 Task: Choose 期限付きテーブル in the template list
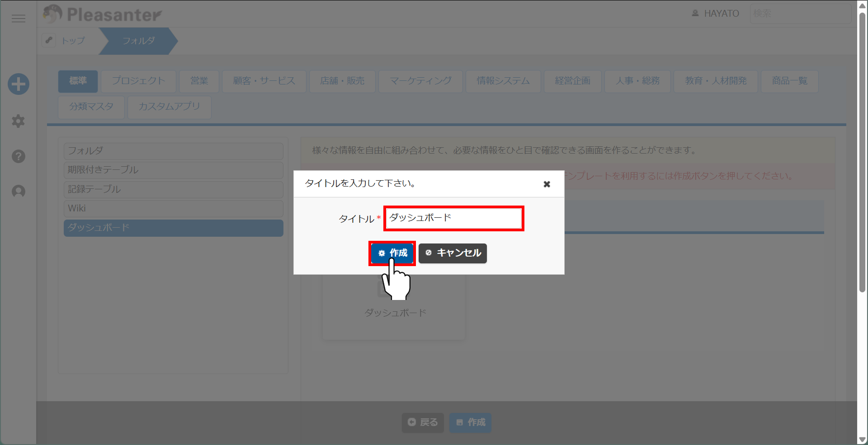(174, 170)
